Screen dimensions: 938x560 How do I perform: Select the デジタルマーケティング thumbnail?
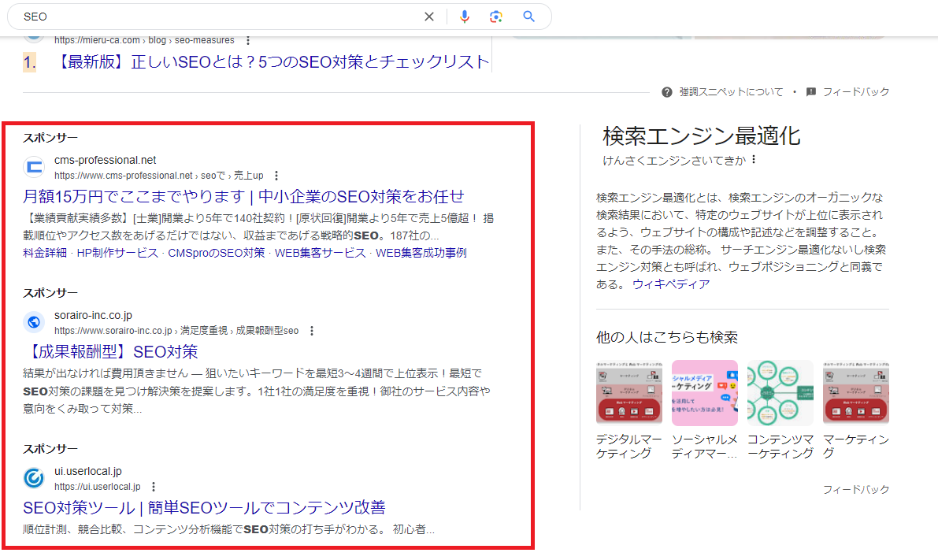pyautogui.click(x=629, y=392)
